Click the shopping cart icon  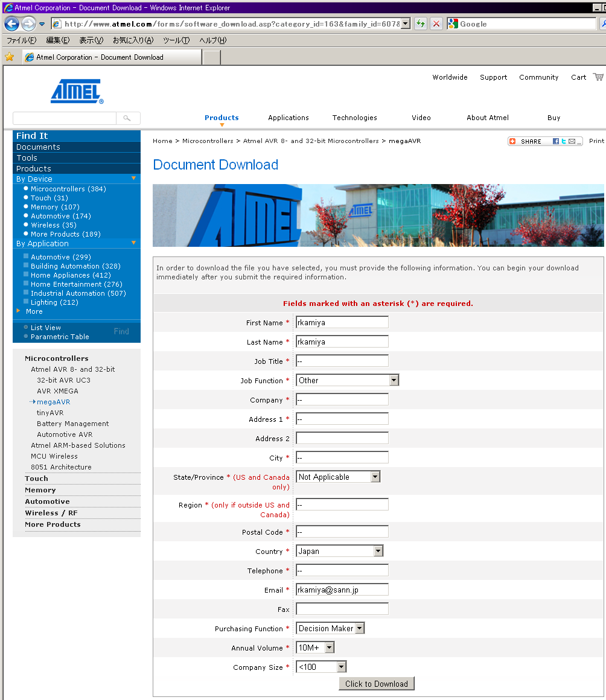(x=598, y=77)
